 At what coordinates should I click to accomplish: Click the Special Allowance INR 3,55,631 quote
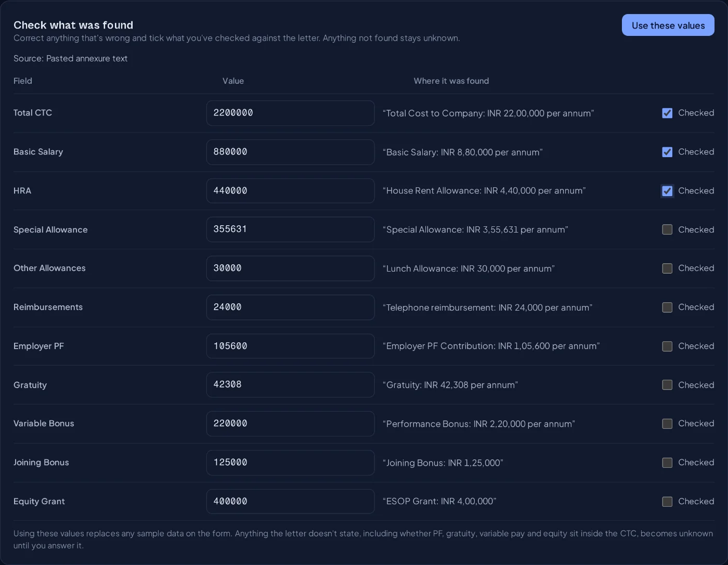click(475, 230)
